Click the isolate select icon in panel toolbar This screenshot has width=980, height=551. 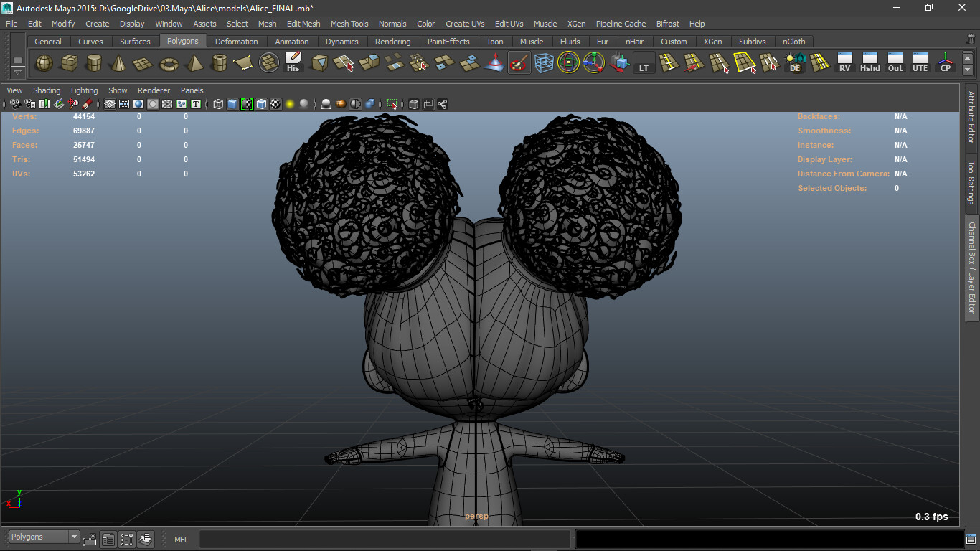tap(392, 104)
